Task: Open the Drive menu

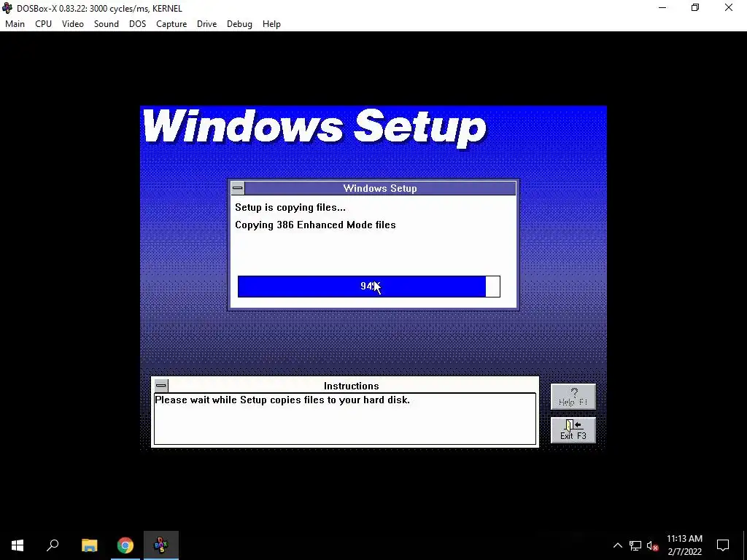Action: point(206,24)
